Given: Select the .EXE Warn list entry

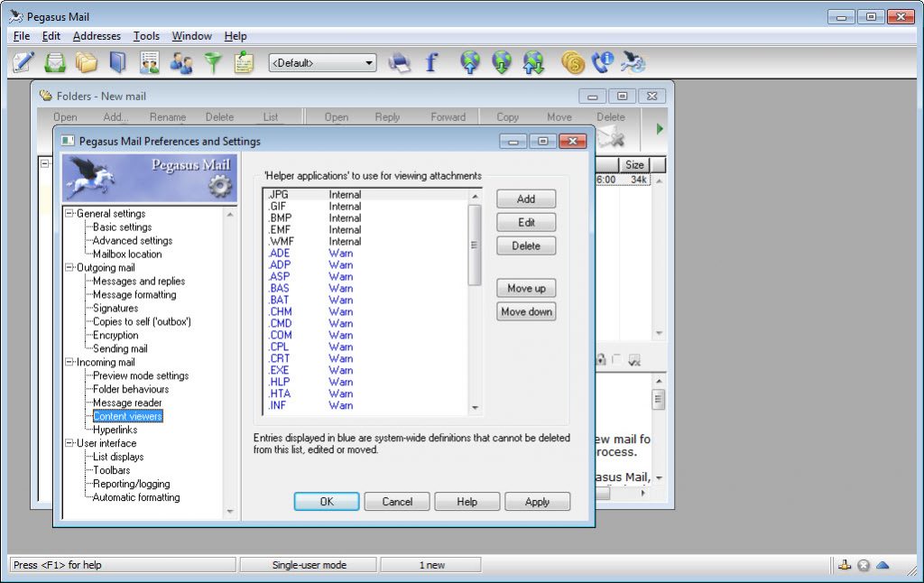Looking at the screenshot, I should pos(365,370).
